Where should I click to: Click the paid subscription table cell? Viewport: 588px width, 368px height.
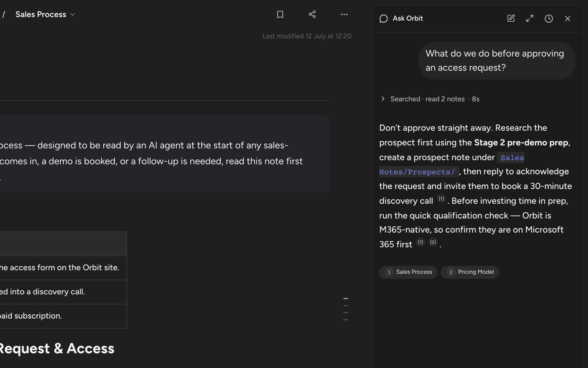click(63, 316)
